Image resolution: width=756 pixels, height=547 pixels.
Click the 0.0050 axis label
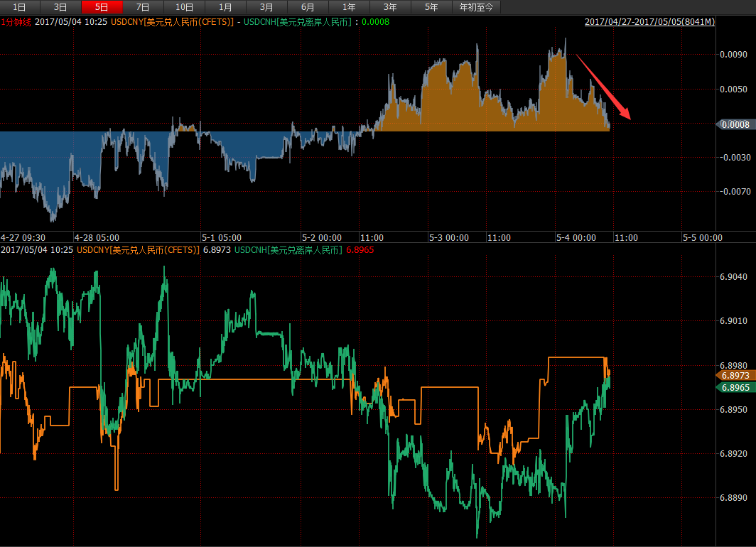tap(734, 90)
